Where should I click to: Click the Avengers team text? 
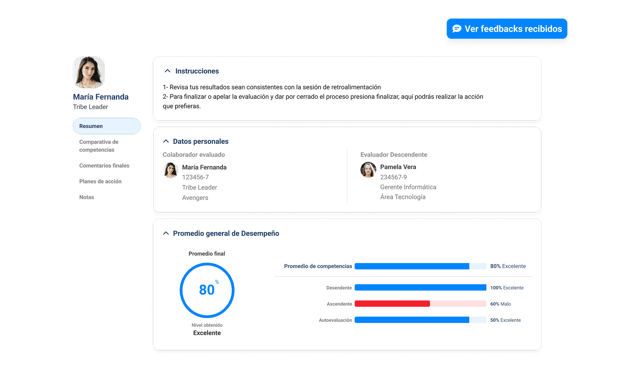pos(195,198)
